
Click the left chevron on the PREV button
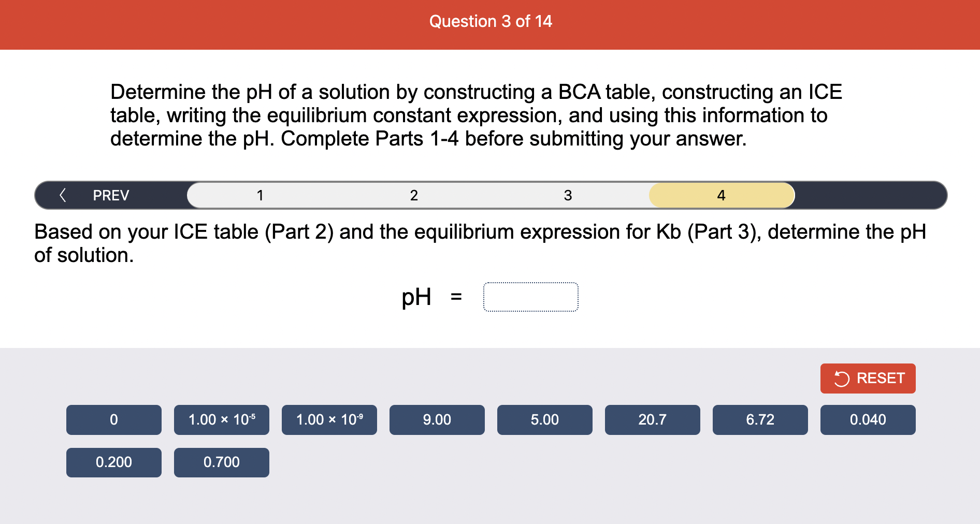62,195
